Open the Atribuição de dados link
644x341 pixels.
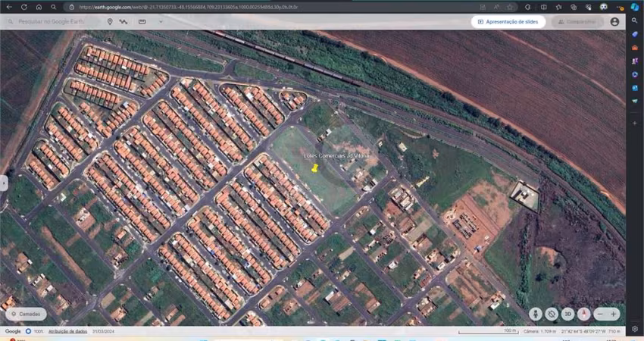[67, 331]
